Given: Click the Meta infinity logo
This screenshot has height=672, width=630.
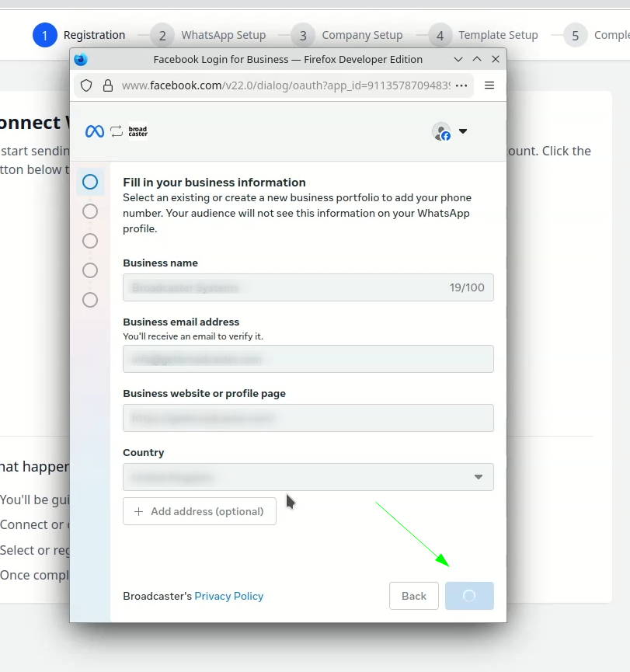Looking at the screenshot, I should 95,131.
